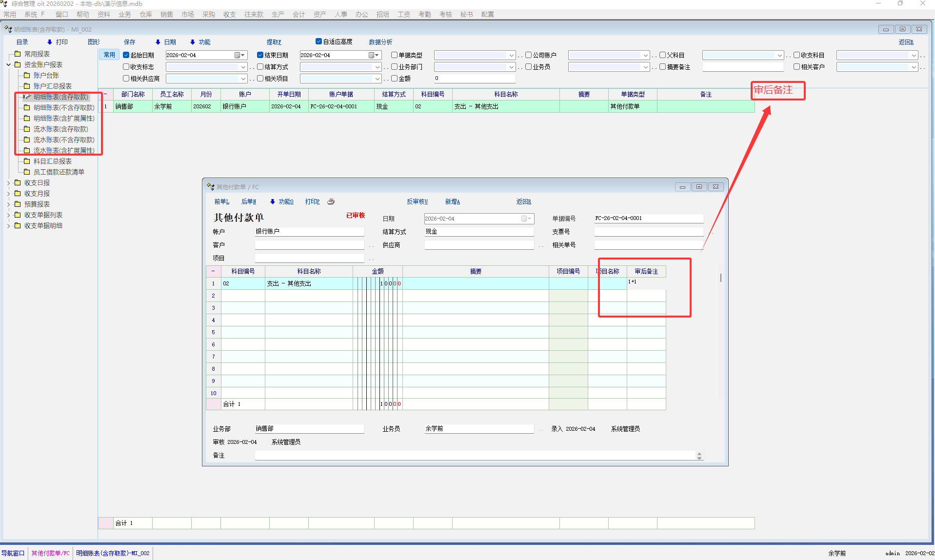The image size is (935, 560).
Task: Tick the 单据类型 filter checkbox
Action: (x=394, y=55)
